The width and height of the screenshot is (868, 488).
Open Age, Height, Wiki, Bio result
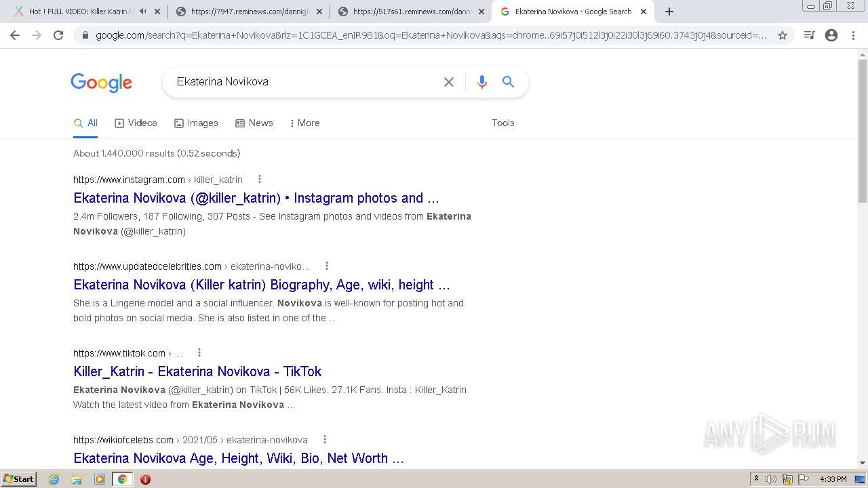tap(239, 459)
